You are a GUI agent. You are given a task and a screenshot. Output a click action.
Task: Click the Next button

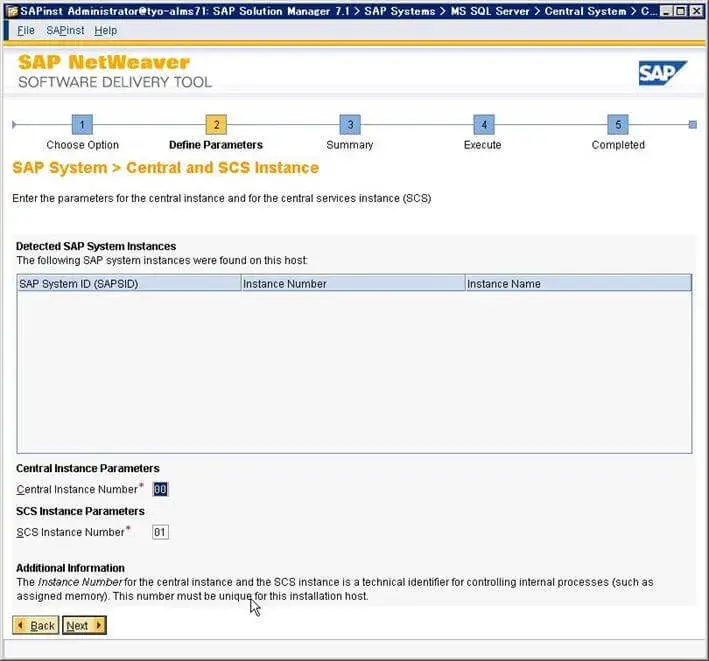(84, 625)
